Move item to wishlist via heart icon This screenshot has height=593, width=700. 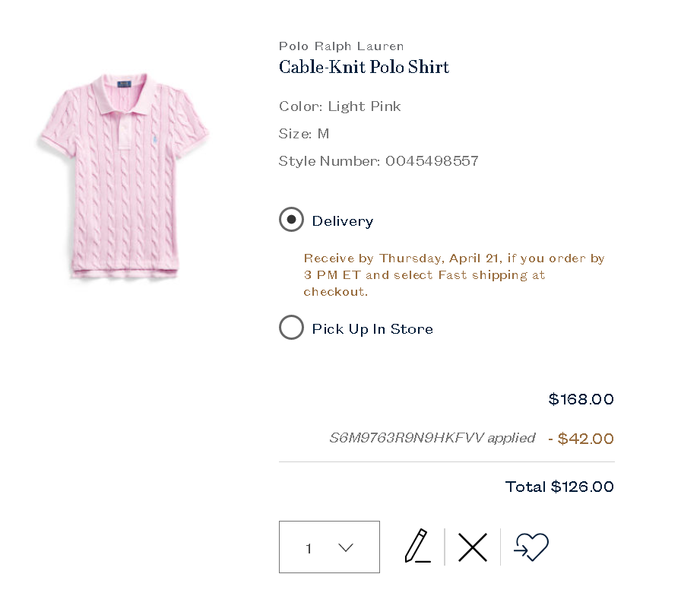[x=531, y=547]
